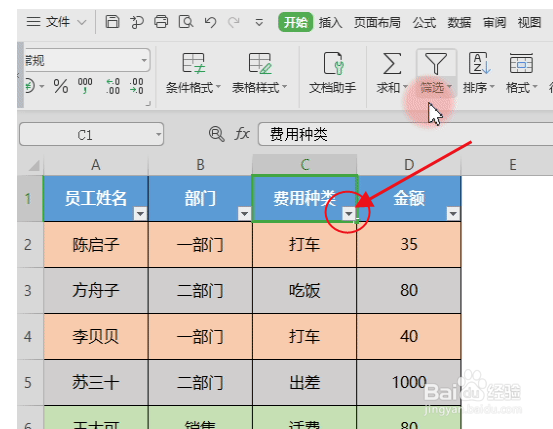The height and width of the screenshot is (429, 553).
Task: Select column B header
Action: coord(200,165)
